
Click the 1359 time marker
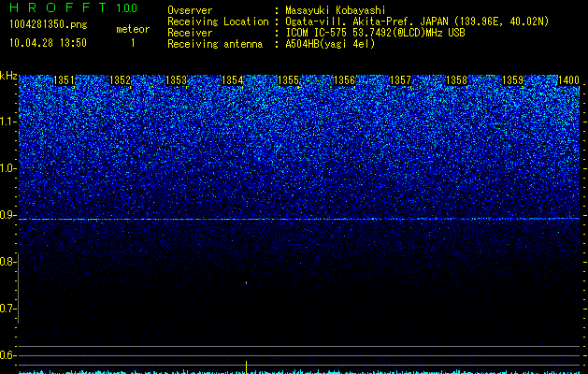click(x=512, y=80)
